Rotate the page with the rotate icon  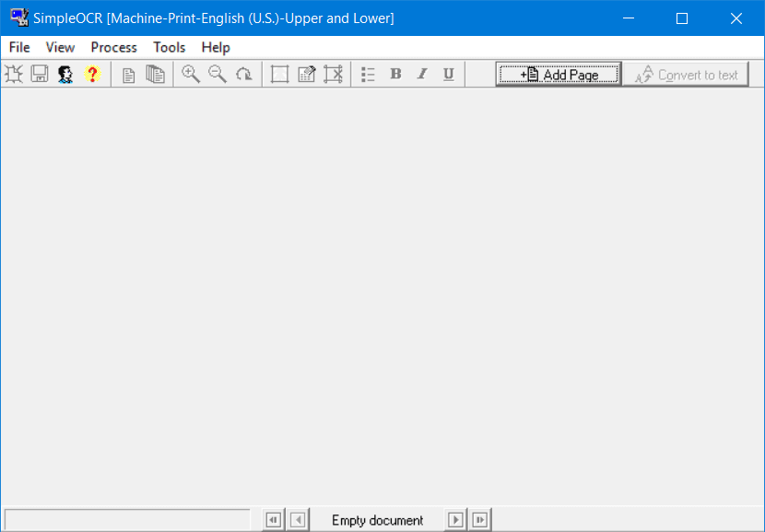(243, 74)
